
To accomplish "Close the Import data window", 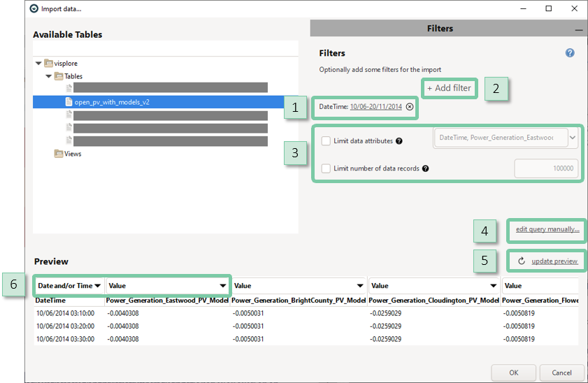I will (x=574, y=8).
